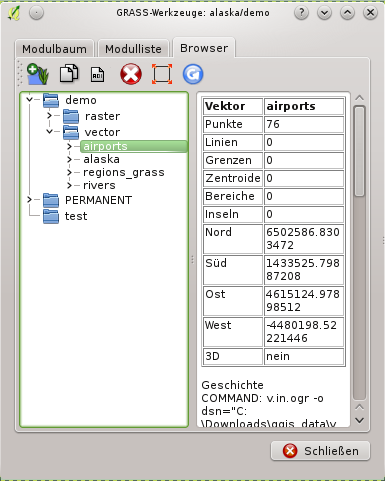Viewport: 385px width, 481px height.
Task: Click the Vektor header cell
Action: (233, 106)
